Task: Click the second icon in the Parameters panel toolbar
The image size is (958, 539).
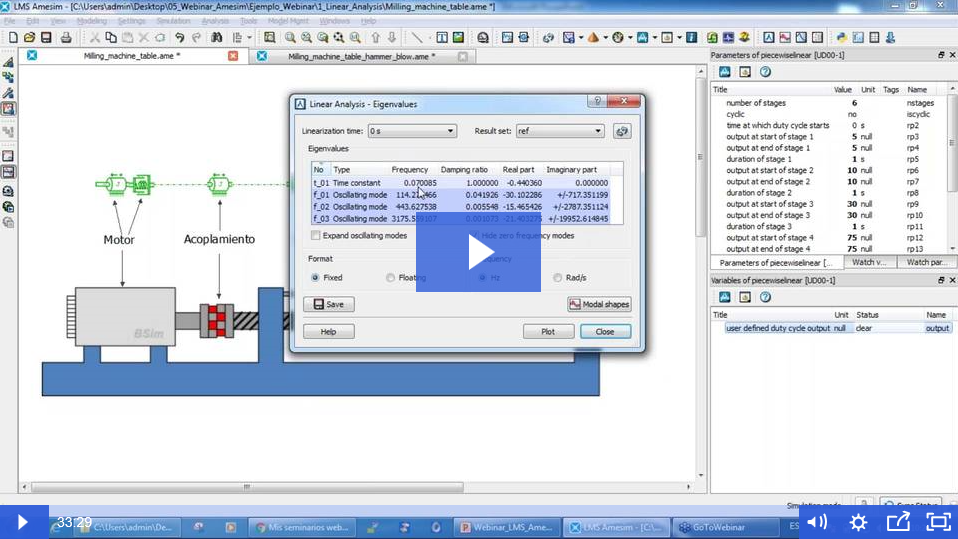Action: [x=745, y=72]
